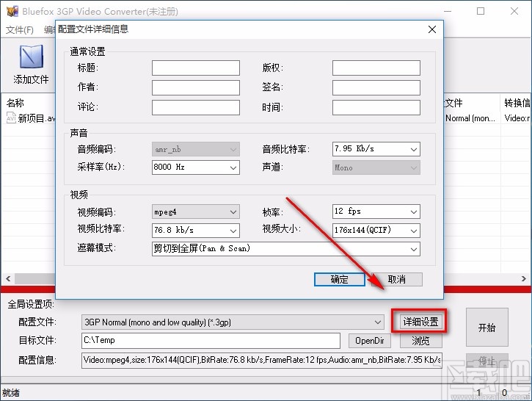Viewport: 532px width, 401px height.
Task: Click the 就绪 status bar text
Action: 11,393
